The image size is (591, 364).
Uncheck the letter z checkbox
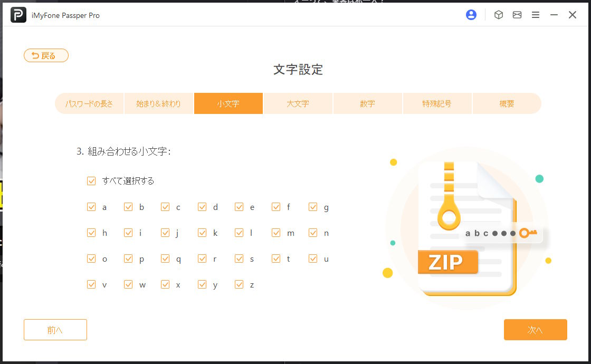click(x=239, y=285)
